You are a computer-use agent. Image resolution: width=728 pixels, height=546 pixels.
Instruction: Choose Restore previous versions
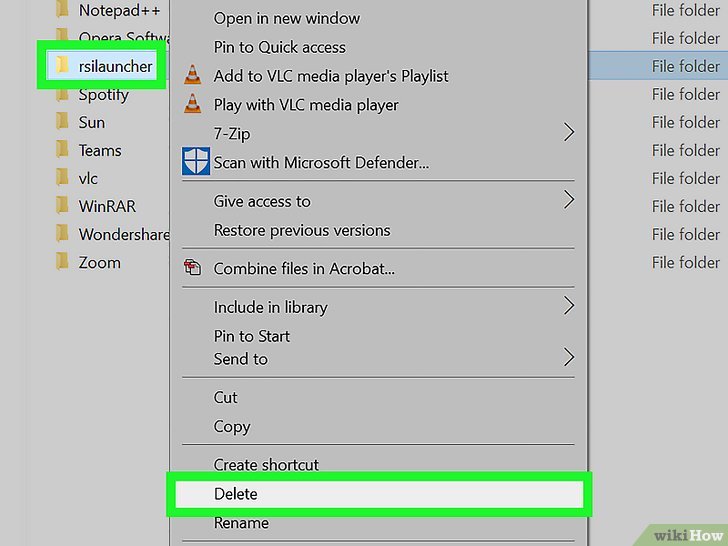(x=301, y=230)
